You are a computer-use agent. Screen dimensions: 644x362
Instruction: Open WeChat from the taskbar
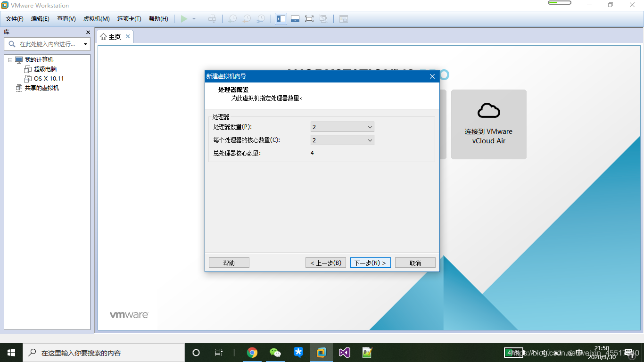[275, 353]
